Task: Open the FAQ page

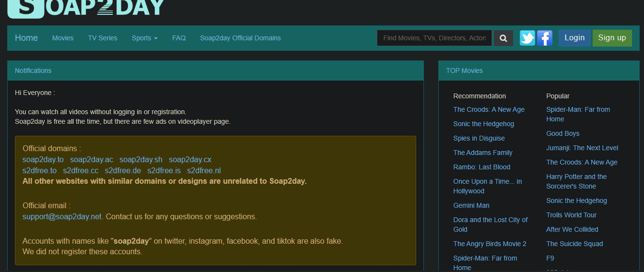Action: pos(179,38)
